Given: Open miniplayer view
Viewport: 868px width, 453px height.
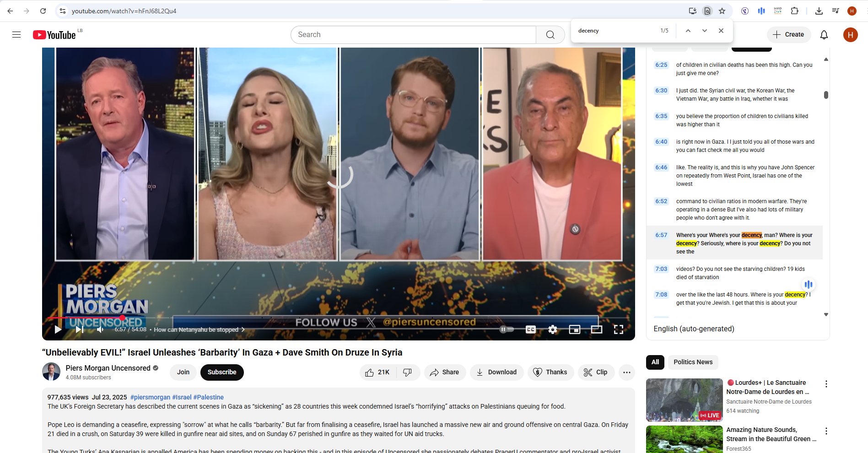Looking at the screenshot, I should coord(574,329).
